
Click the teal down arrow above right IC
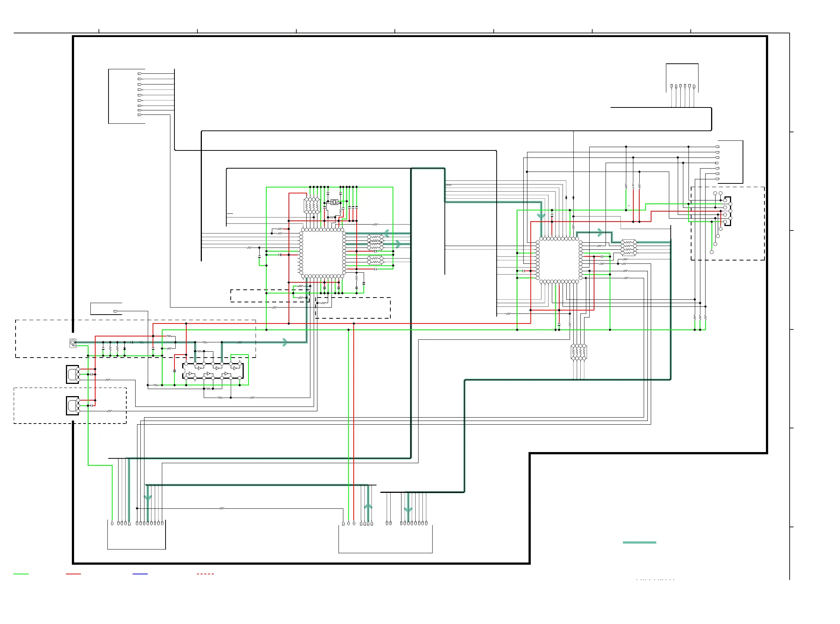coord(541,216)
